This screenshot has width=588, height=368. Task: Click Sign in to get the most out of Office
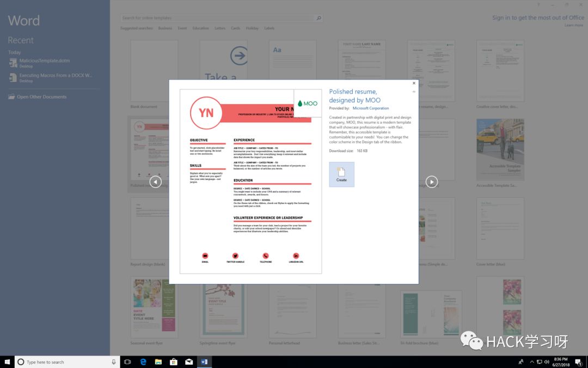(x=538, y=17)
